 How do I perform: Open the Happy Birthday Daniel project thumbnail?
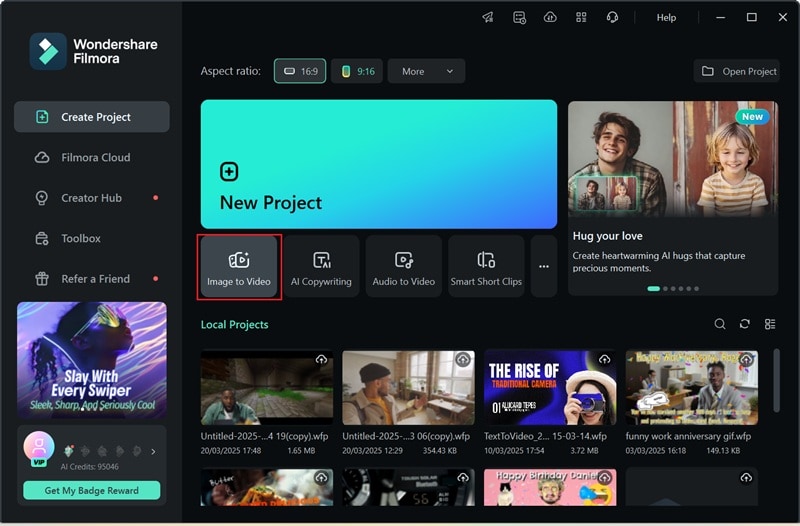click(550, 487)
